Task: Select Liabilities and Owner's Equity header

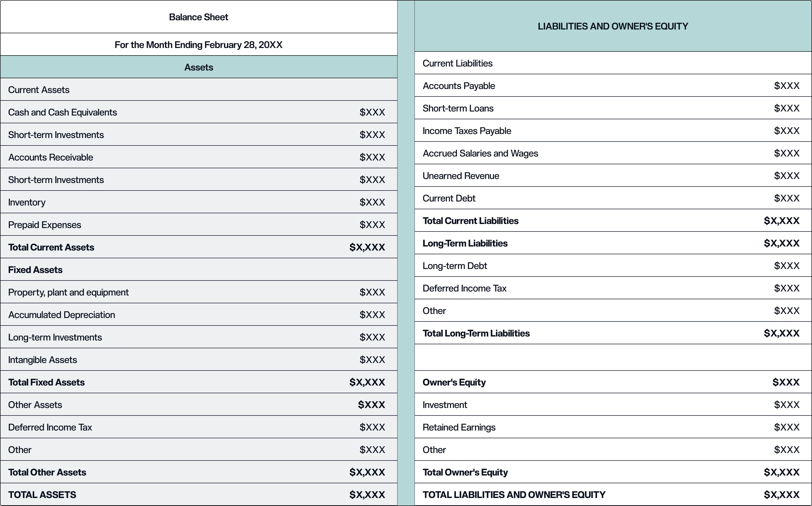Action: point(612,26)
